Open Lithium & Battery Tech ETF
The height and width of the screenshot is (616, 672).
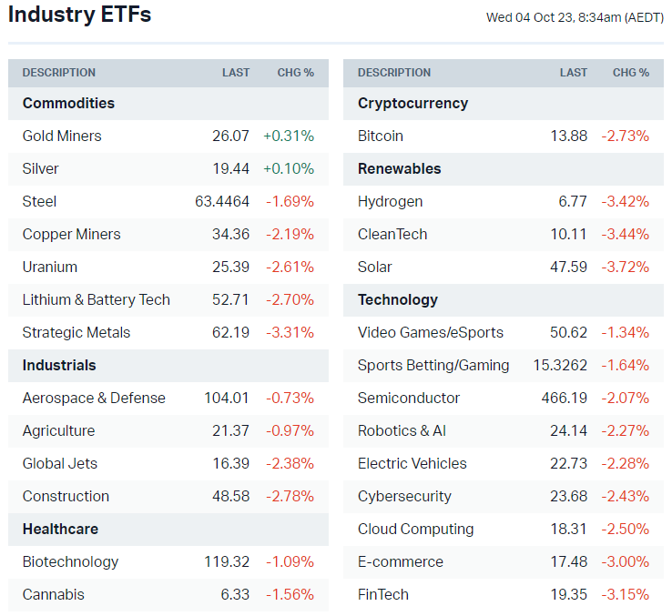tap(97, 299)
